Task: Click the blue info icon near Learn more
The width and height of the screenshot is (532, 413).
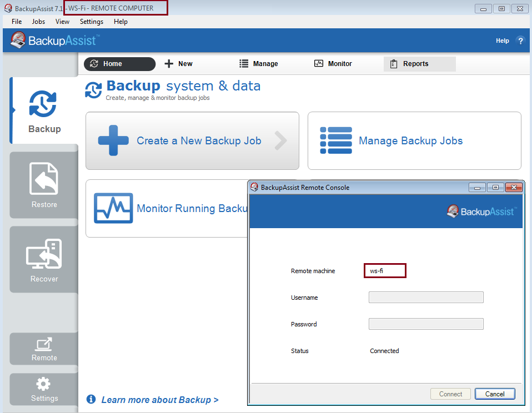Action: click(x=91, y=399)
